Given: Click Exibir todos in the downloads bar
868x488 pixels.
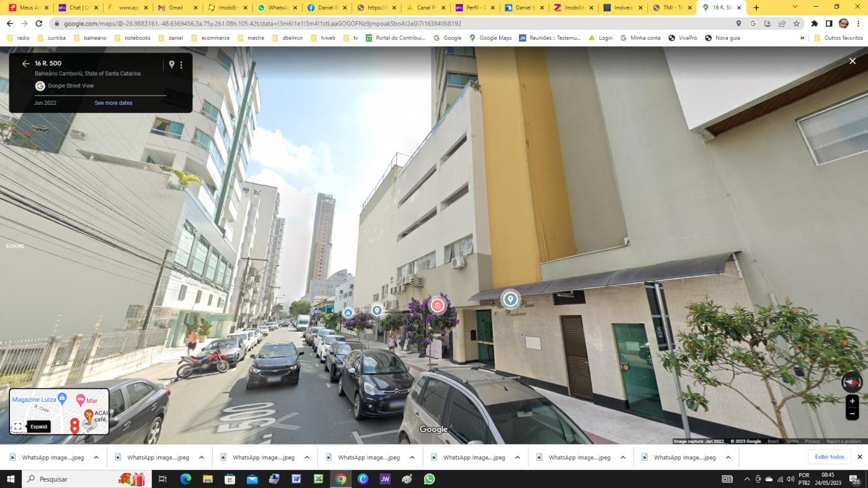Looking at the screenshot, I should click(x=829, y=457).
